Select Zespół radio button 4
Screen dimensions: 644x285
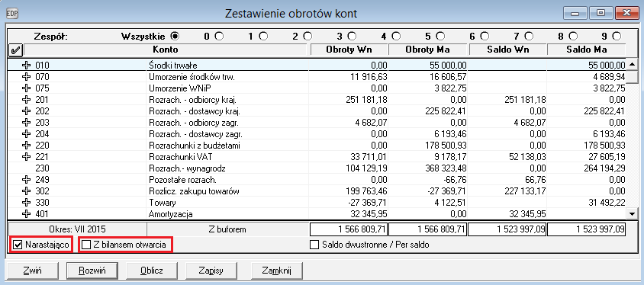(396, 37)
